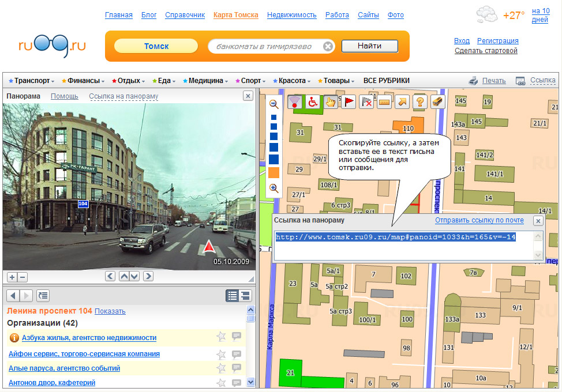Screen dimensions: 562x392
Task: Select the hand pan tool
Action: click(331, 102)
